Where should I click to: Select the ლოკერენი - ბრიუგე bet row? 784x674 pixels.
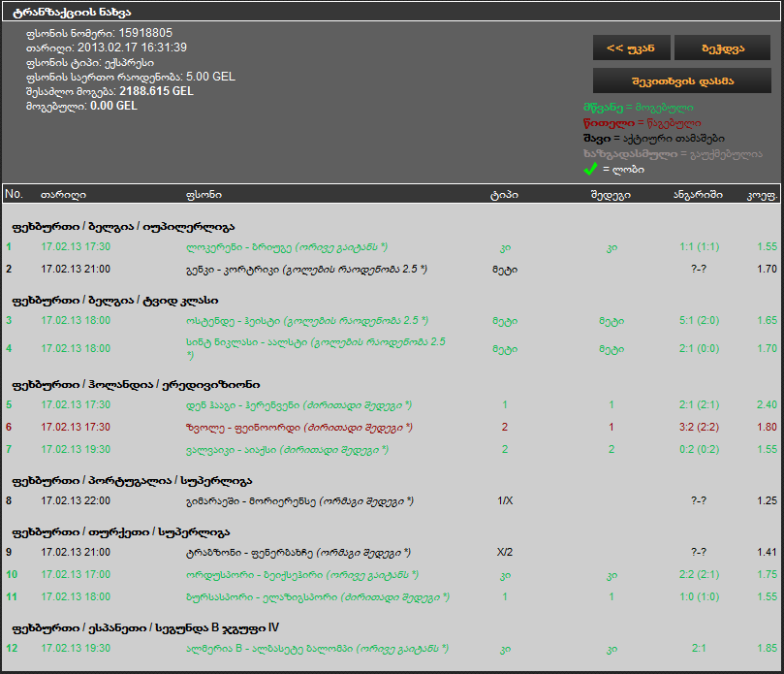[392, 246]
